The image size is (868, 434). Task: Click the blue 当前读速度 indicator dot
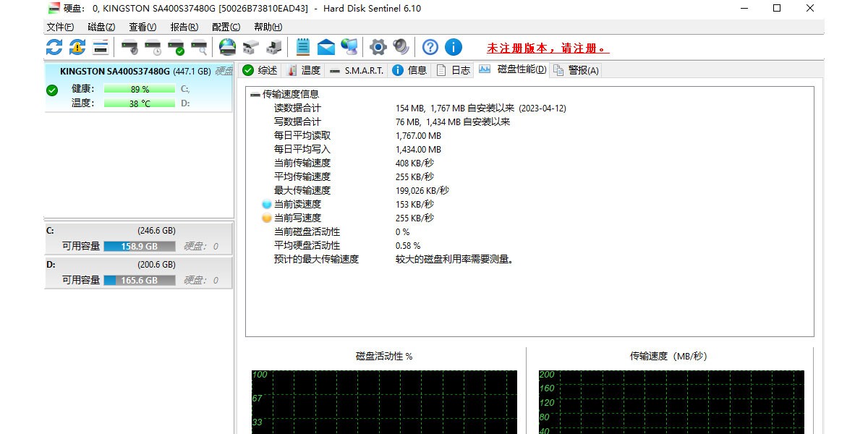pyautogui.click(x=267, y=205)
